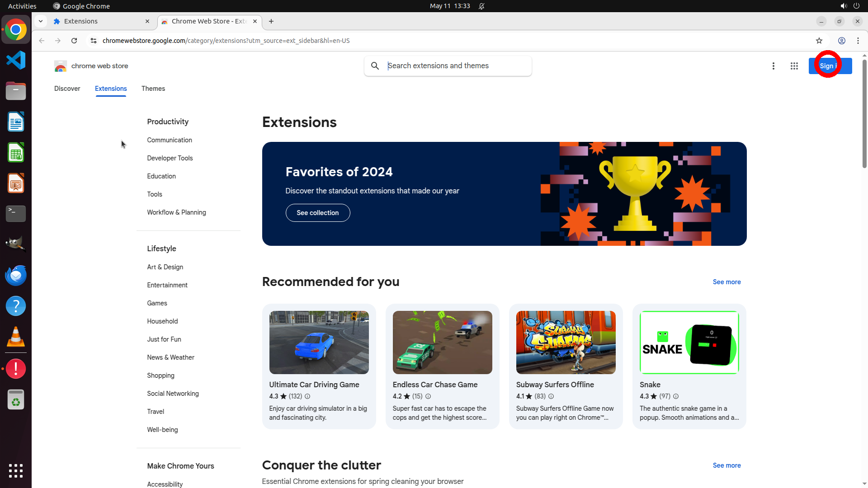Focus the Search extensions and themes field
868x488 pixels.
click(457, 66)
